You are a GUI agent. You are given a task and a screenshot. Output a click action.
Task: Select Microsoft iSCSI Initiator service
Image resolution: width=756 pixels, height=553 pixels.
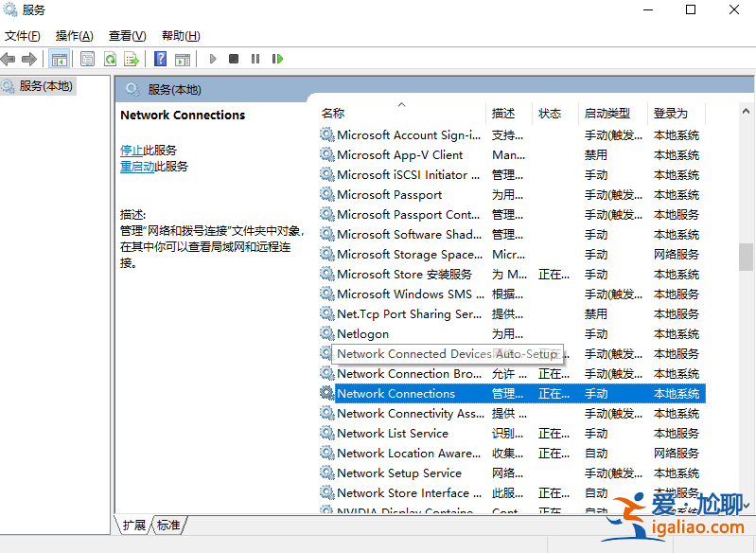(409, 174)
